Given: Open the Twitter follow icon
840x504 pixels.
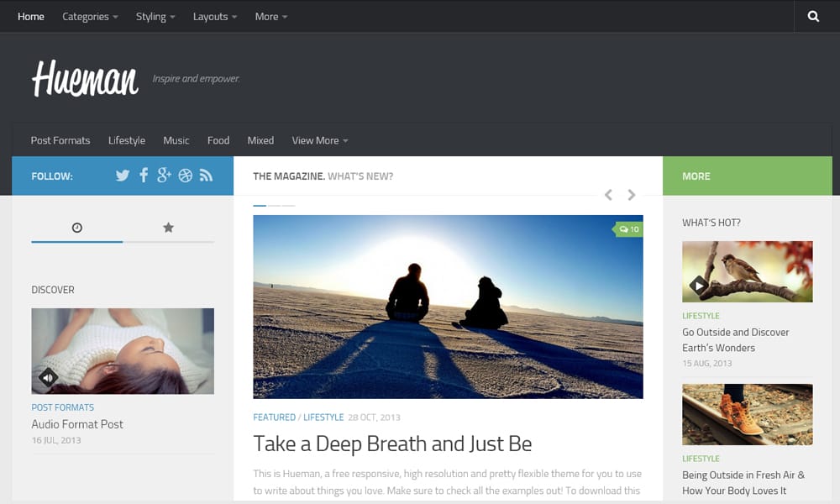Looking at the screenshot, I should click(x=123, y=176).
